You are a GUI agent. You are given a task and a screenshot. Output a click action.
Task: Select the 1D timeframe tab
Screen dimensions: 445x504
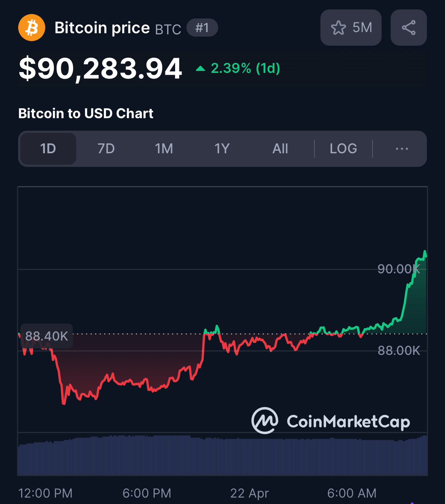click(x=48, y=149)
